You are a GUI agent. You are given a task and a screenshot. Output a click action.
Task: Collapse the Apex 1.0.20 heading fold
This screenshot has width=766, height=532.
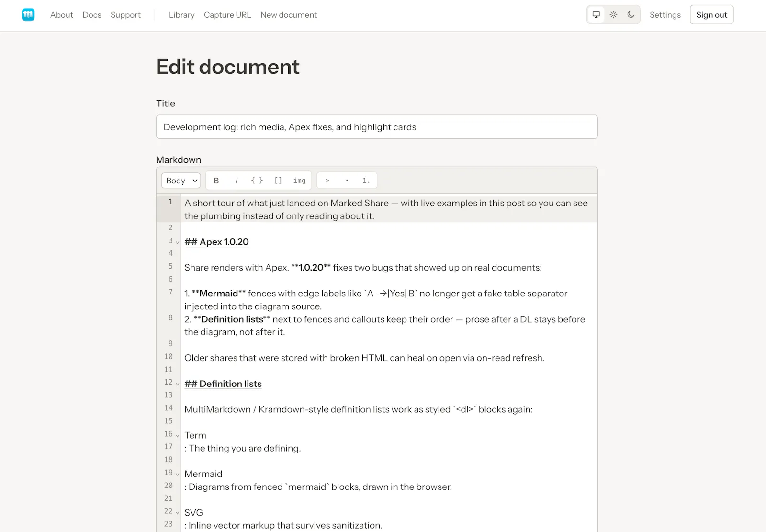[177, 242]
